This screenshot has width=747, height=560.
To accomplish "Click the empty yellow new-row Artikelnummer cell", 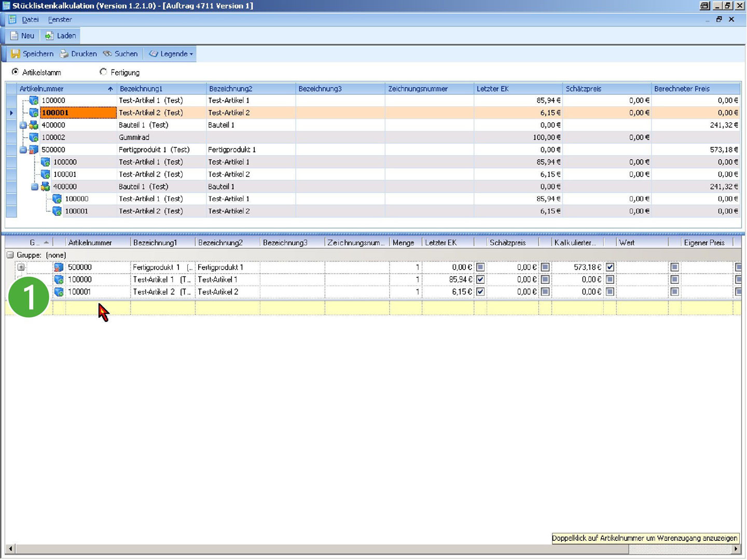I will [x=98, y=308].
